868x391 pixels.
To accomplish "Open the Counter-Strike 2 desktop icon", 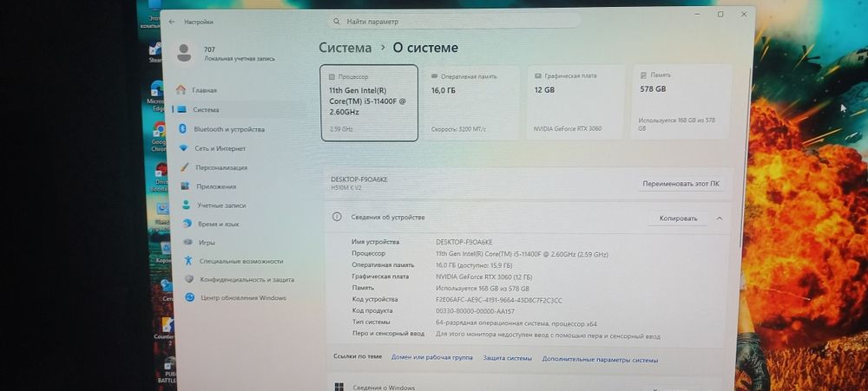I will (164, 330).
